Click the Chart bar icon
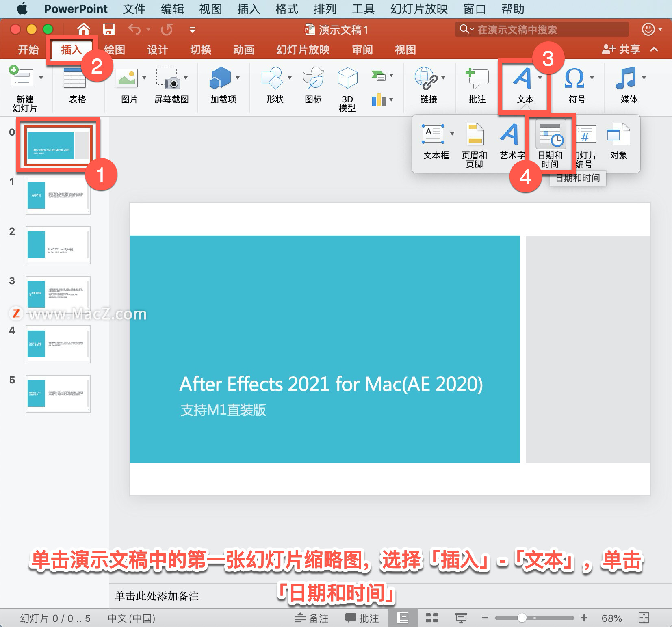672x627 pixels. tap(379, 100)
